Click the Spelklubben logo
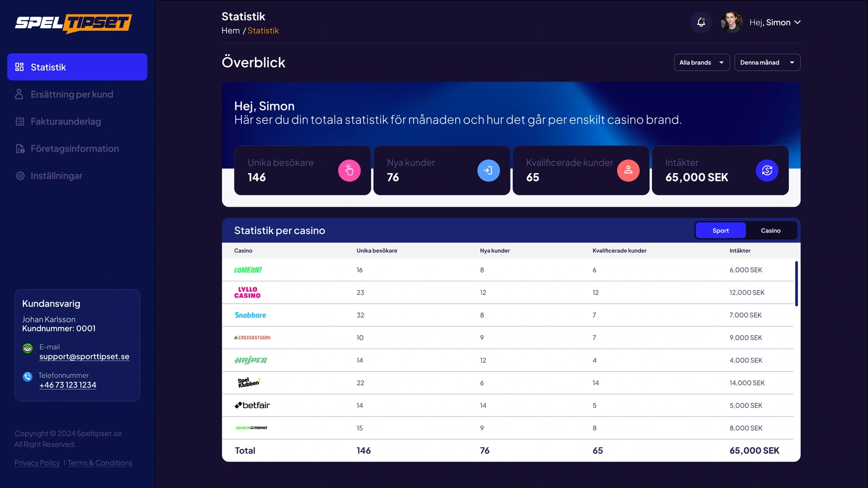This screenshot has width=868, height=488. point(249,382)
